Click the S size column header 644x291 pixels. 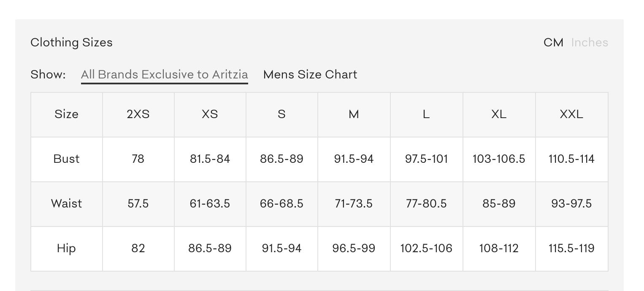tap(281, 114)
